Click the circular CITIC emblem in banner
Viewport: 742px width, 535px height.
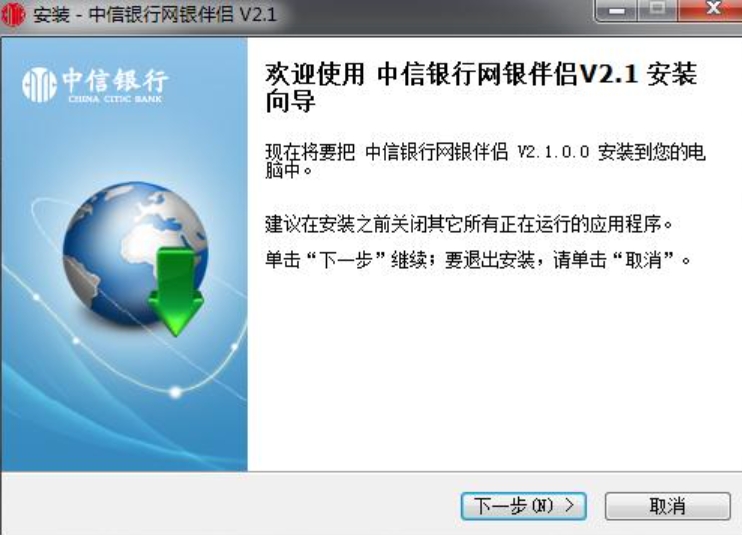[x=39, y=85]
